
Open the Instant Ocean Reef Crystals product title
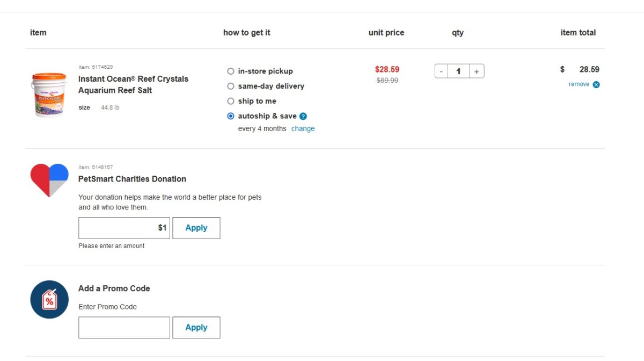click(x=134, y=84)
